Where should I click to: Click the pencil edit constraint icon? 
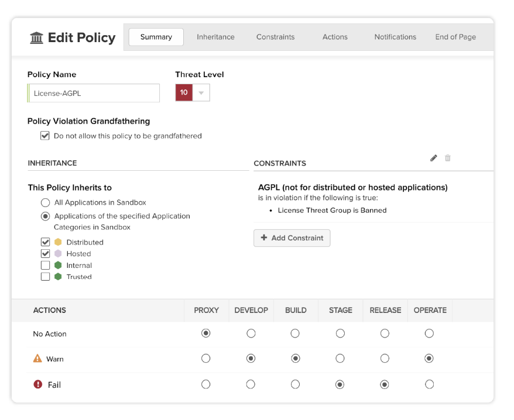434,158
